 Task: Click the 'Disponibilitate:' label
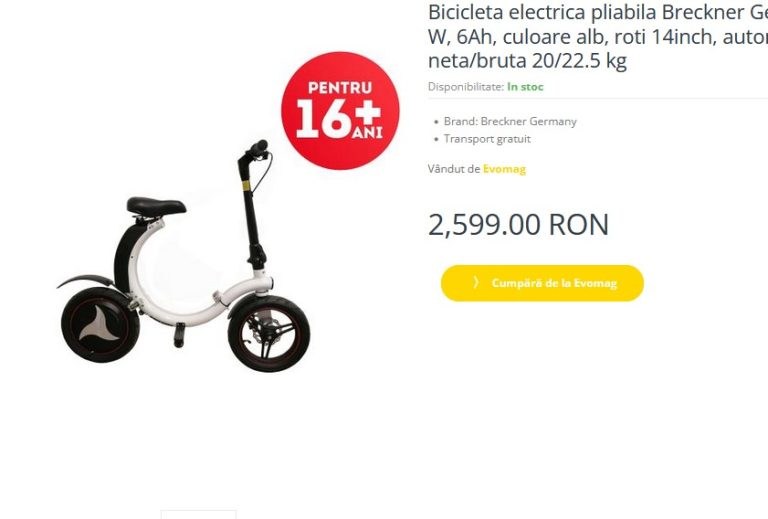[x=466, y=87]
